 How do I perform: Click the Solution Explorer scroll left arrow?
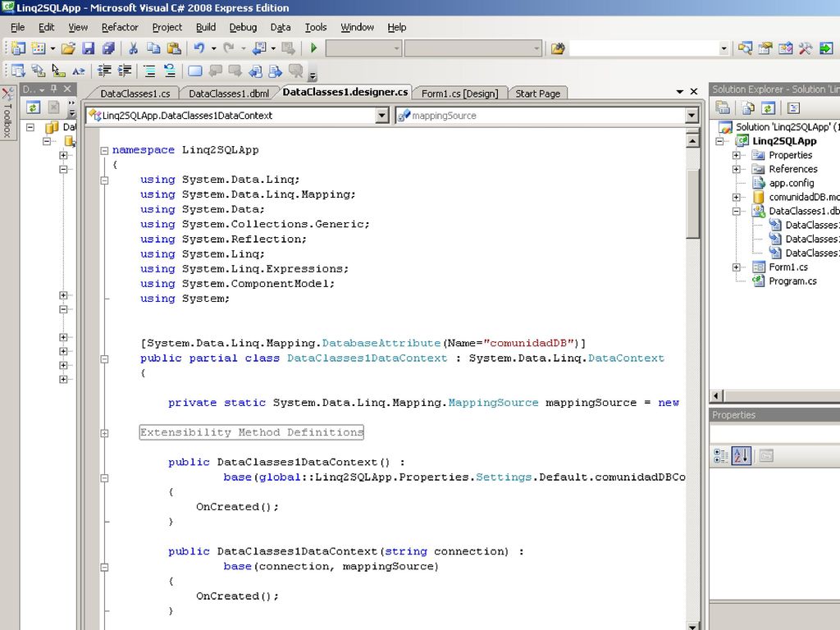point(717,396)
